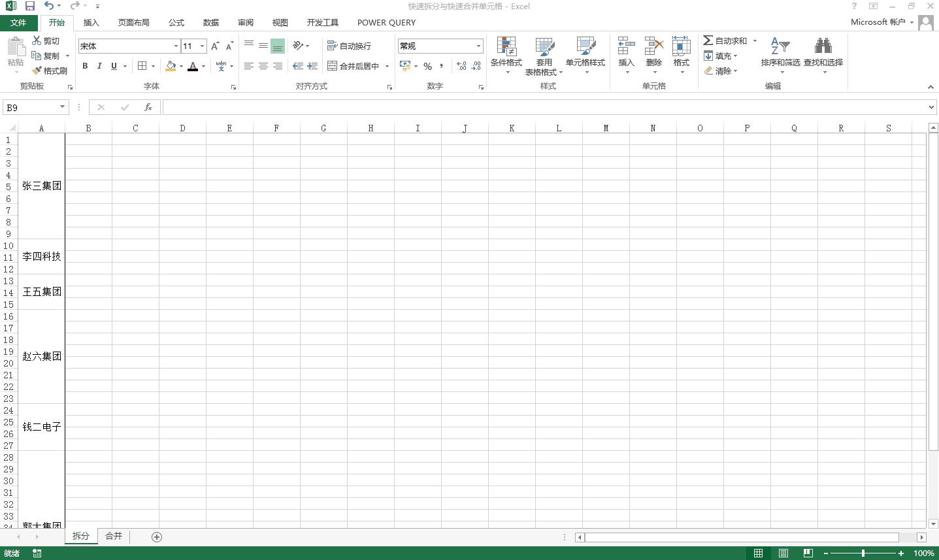Toggle underline formatting
939x560 pixels.
[x=114, y=66]
